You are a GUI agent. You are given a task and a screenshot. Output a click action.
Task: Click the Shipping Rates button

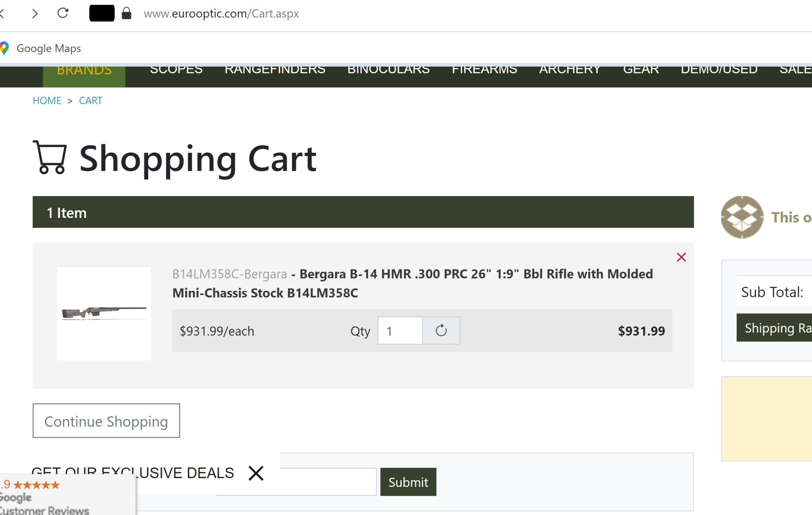(x=774, y=328)
